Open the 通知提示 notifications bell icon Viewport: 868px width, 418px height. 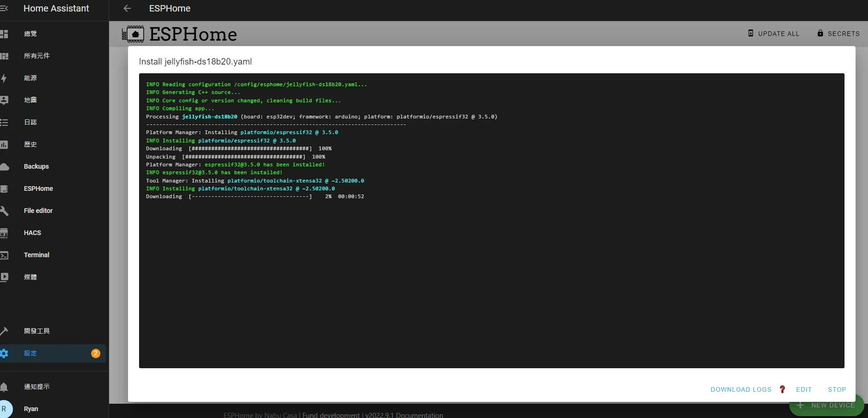(x=4, y=387)
